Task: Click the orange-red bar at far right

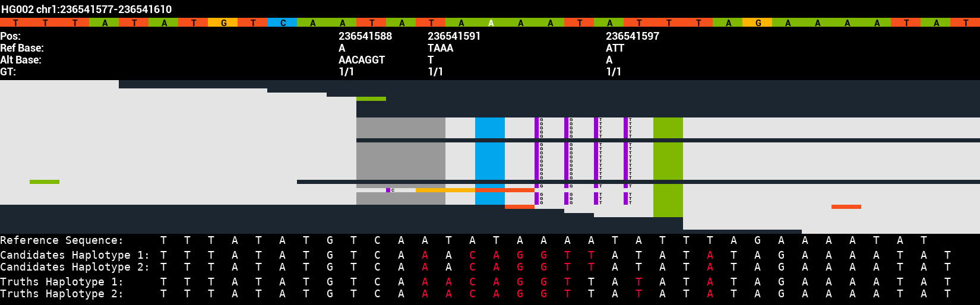Action: coord(846,206)
